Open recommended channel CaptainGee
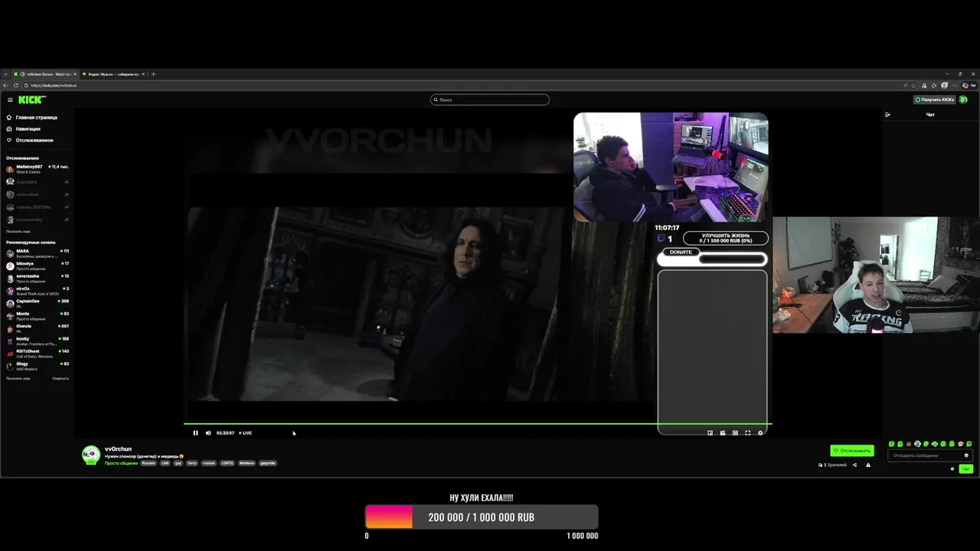This screenshot has height=551, width=980. pyautogui.click(x=38, y=303)
